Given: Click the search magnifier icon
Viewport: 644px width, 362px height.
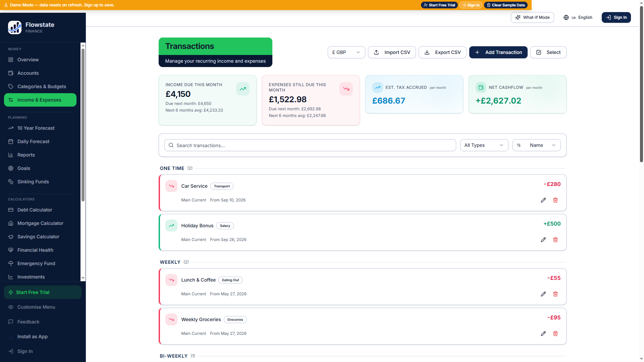Looking at the screenshot, I should (171, 145).
